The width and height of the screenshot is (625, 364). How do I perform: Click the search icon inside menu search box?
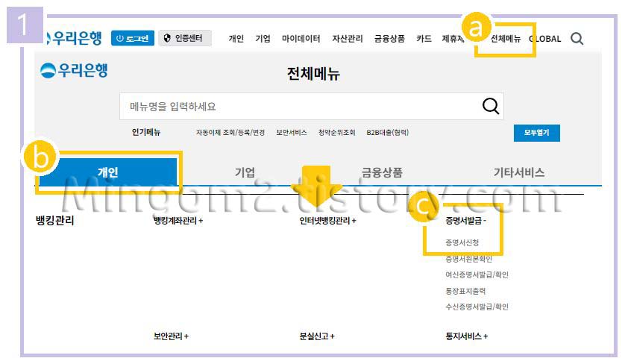[490, 106]
